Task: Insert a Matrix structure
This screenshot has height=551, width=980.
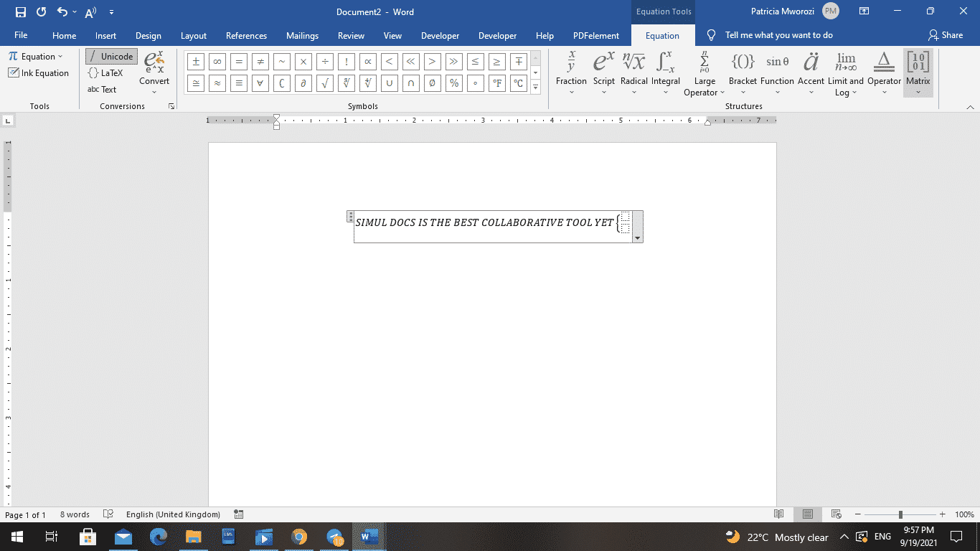Action: (918, 72)
